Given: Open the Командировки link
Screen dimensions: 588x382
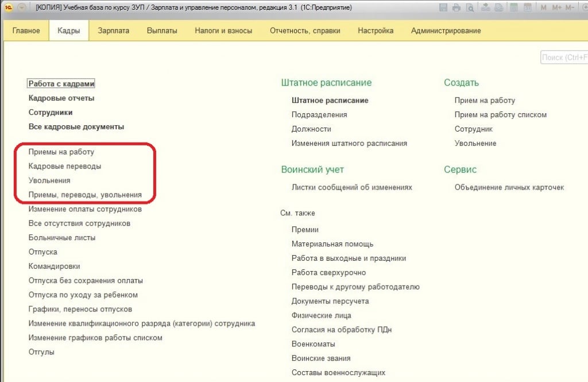Looking at the screenshot, I should click(x=55, y=266).
